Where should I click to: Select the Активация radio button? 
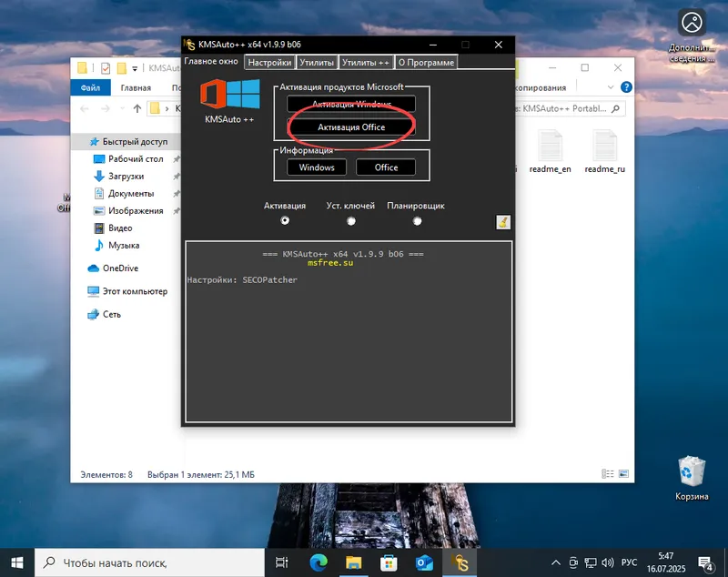click(284, 218)
